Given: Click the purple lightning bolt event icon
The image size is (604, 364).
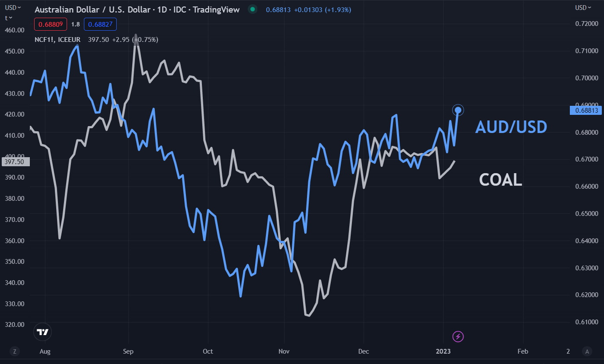Looking at the screenshot, I should (458, 336).
